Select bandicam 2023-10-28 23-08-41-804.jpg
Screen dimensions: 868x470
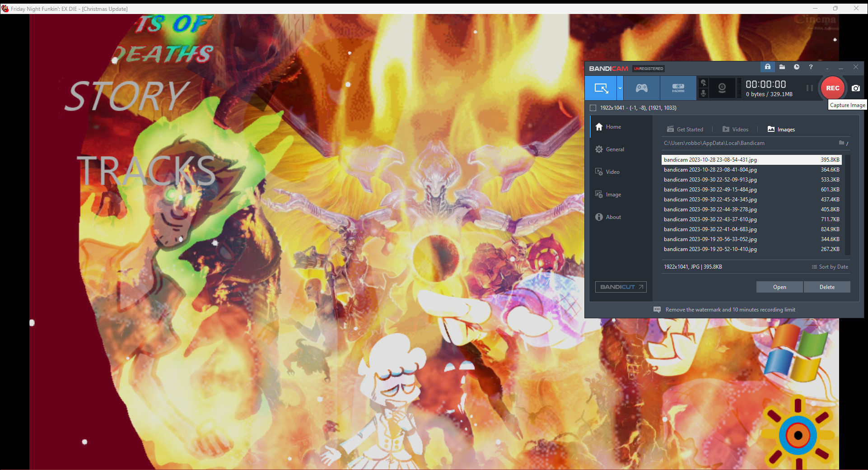click(x=751, y=170)
